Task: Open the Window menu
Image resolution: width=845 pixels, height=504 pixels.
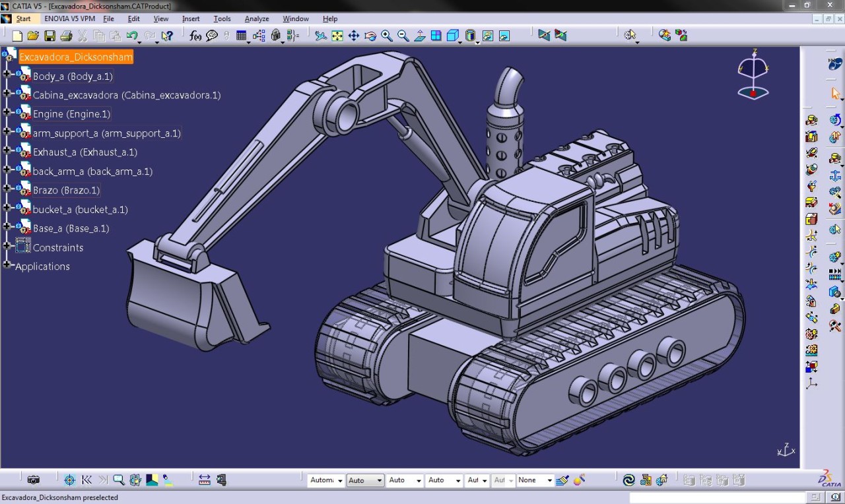Action: (296, 18)
